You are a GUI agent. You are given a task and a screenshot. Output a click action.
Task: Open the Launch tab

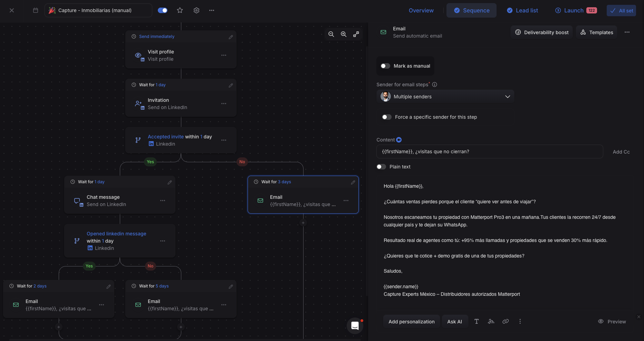click(x=576, y=10)
